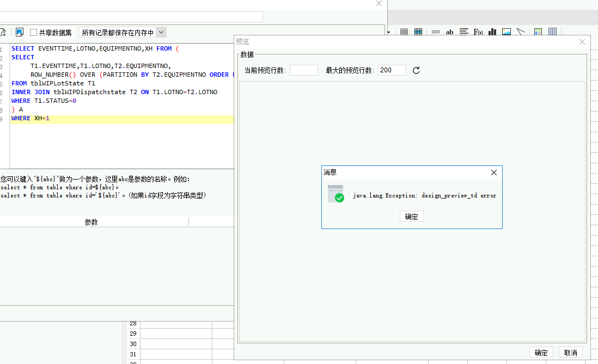Select row 29 header in the spreadsheet

pos(133,334)
